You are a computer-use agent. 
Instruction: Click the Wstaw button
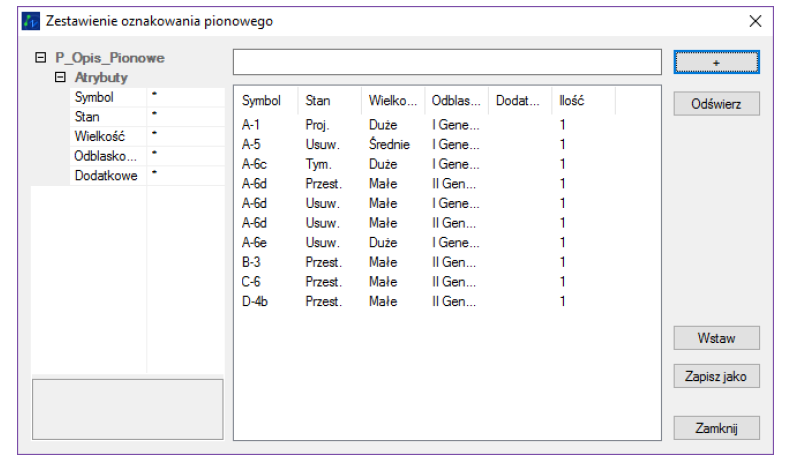pos(716,338)
